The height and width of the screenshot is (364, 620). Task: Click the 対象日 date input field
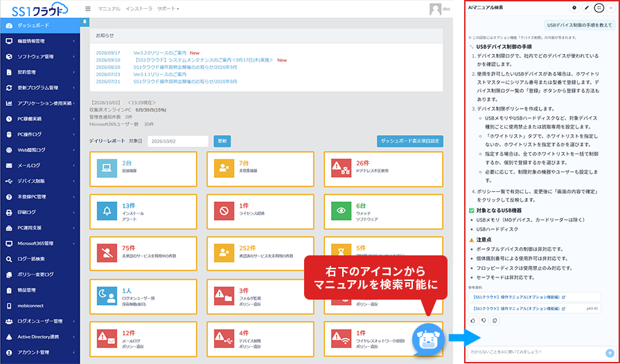point(178,141)
